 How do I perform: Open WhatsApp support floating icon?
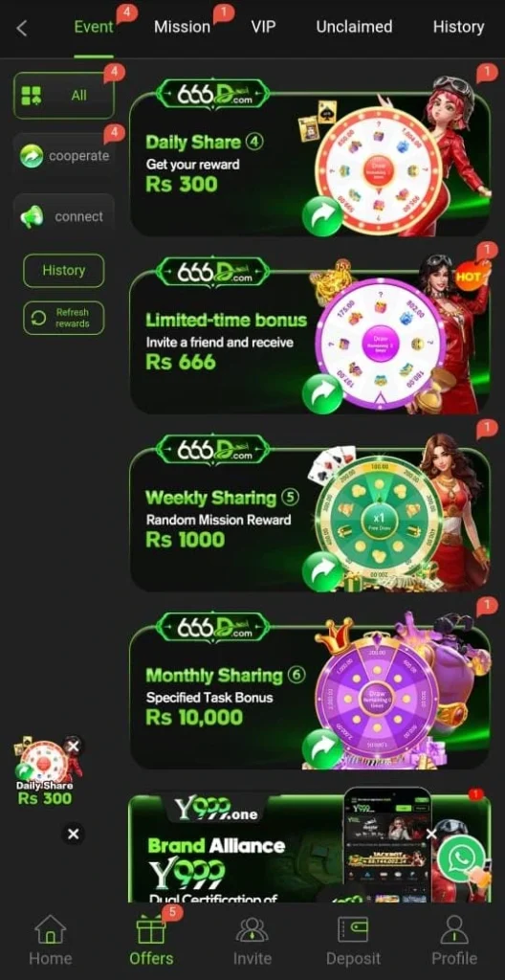pyautogui.click(x=461, y=858)
